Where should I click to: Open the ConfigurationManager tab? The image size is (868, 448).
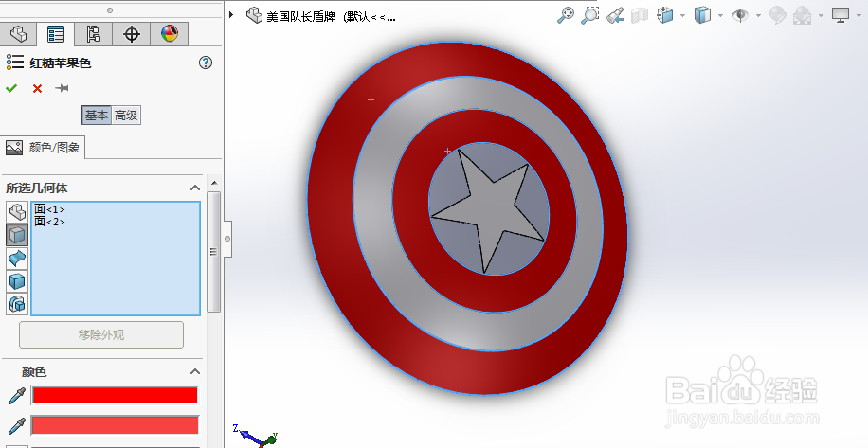pos(93,34)
